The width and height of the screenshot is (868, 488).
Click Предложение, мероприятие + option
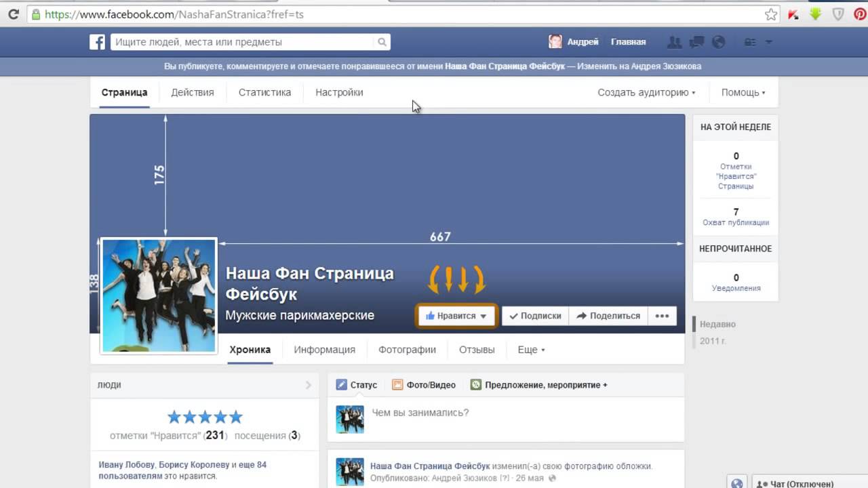[539, 384]
